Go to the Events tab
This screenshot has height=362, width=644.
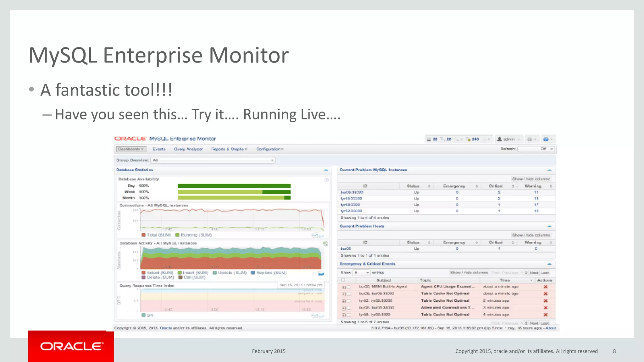159,149
